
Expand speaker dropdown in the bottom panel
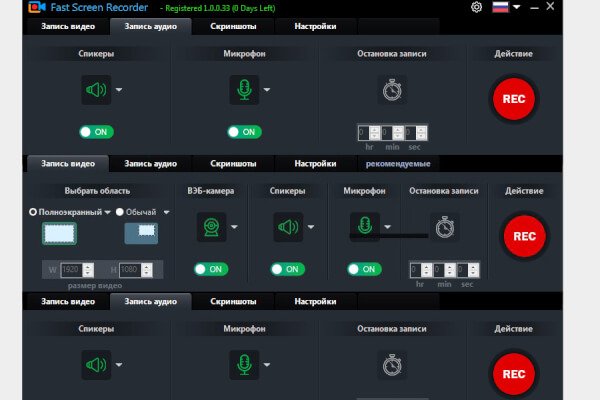(119, 365)
